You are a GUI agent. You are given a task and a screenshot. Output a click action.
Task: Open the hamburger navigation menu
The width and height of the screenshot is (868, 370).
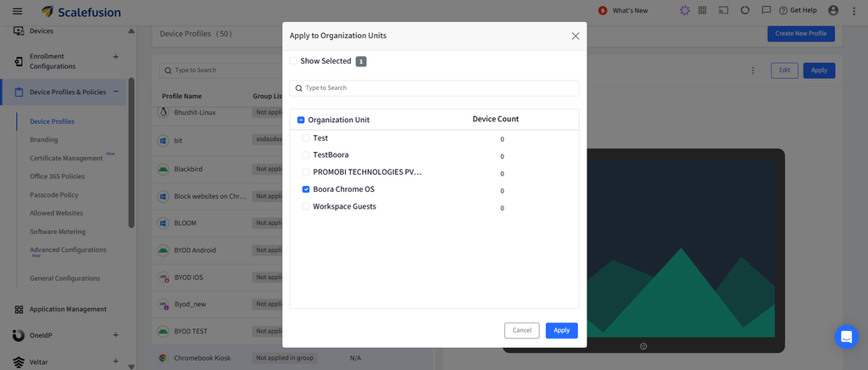click(18, 11)
